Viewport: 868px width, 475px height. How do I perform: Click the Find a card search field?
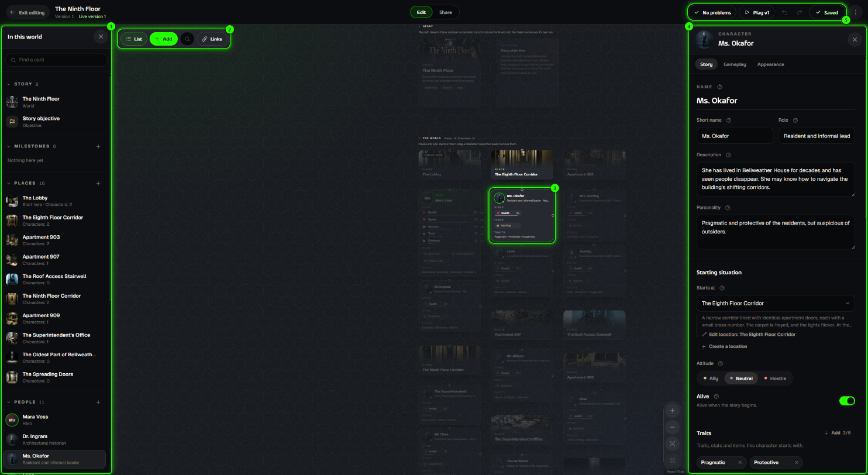(56, 60)
